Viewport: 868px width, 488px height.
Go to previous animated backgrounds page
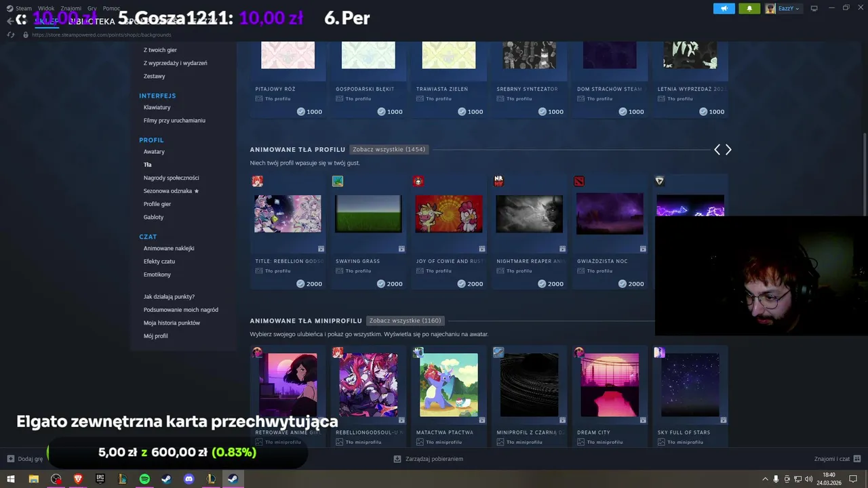tap(717, 150)
